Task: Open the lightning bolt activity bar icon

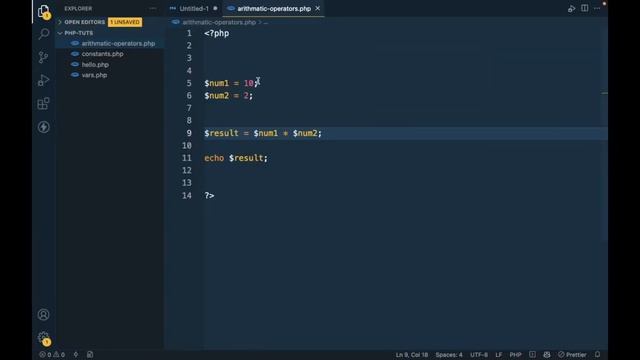Action: point(43,127)
